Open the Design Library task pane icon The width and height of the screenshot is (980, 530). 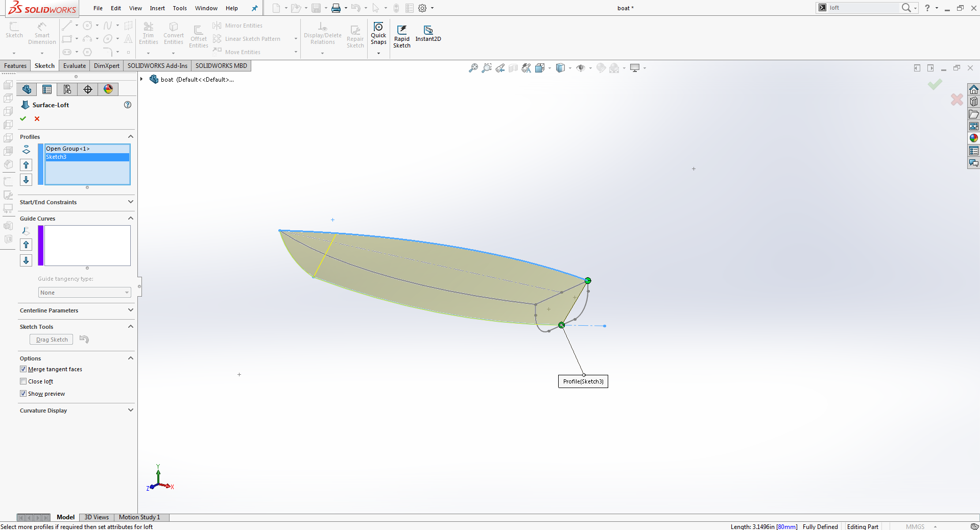point(974,102)
